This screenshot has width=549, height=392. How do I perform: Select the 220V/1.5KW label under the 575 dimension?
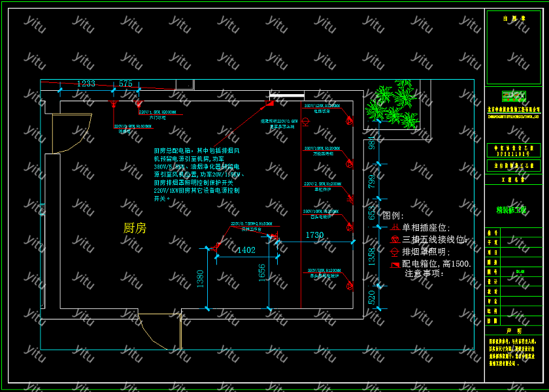point(158,115)
